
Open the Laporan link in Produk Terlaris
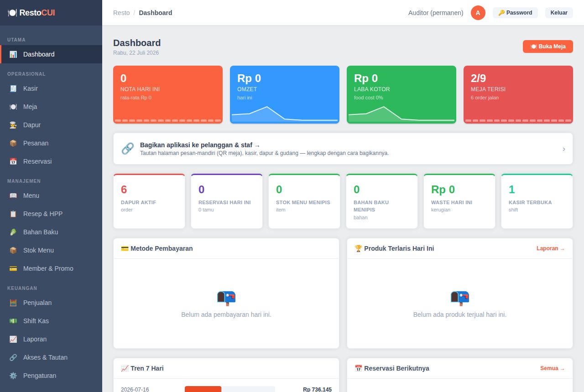(551, 248)
